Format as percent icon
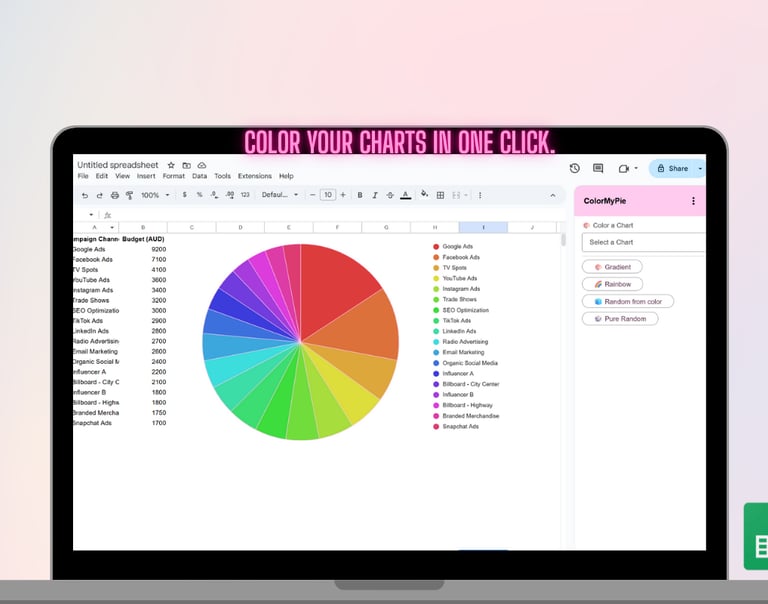 point(199,195)
